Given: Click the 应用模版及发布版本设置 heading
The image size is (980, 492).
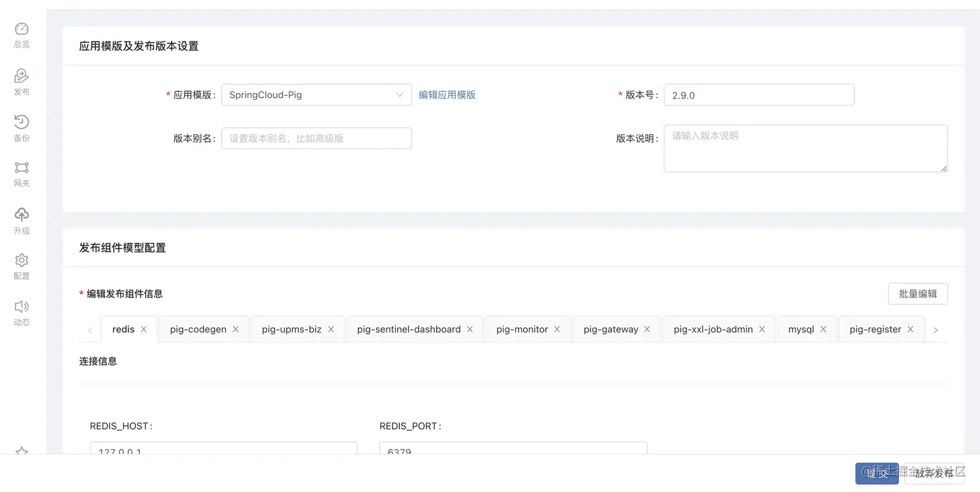Looking at the screenshot, I should tap(139, 46).
